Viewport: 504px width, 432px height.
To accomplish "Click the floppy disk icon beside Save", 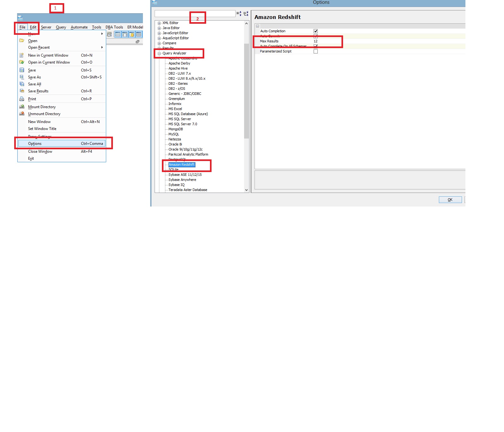I will pos(22,70).
